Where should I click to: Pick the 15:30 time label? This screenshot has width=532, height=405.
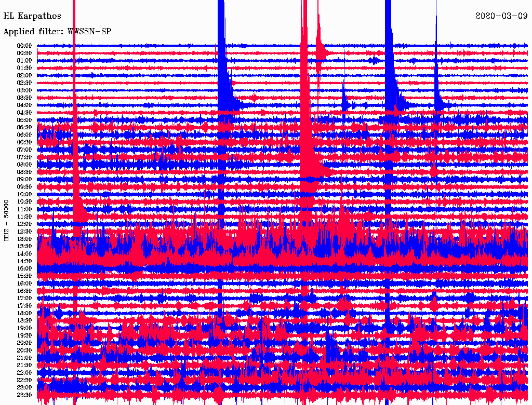[24, 276]
